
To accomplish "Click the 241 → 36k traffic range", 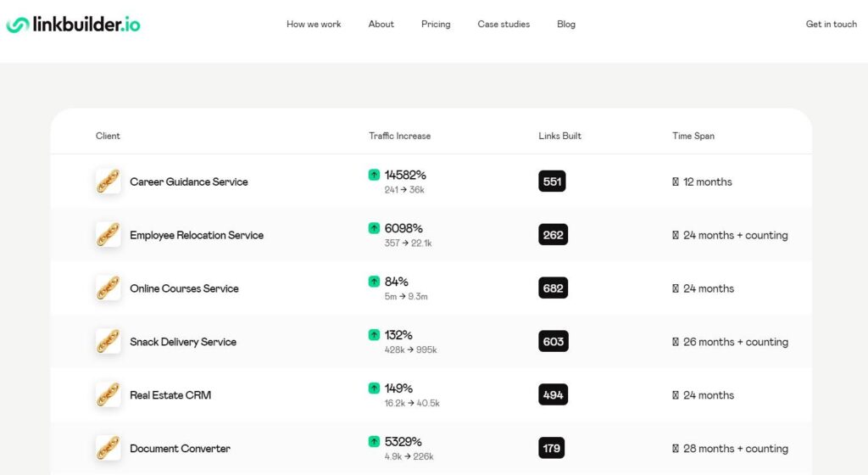I will pyautogui.click(x=404, y=190).
